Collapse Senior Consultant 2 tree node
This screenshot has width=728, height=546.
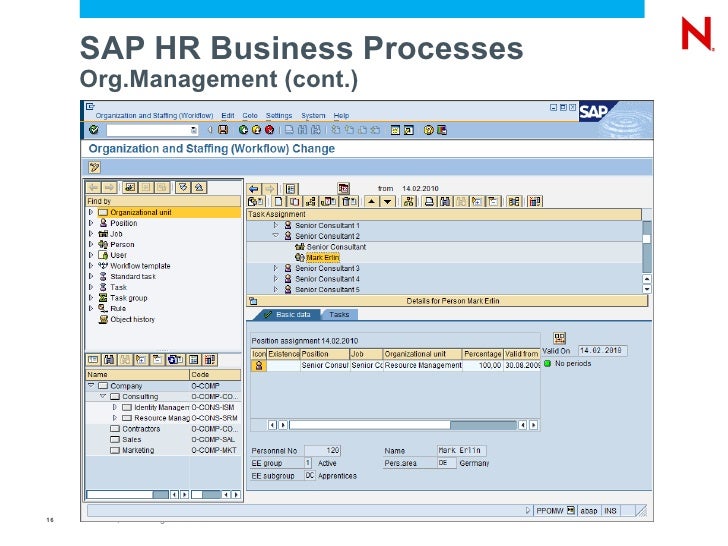pos(275,236)
